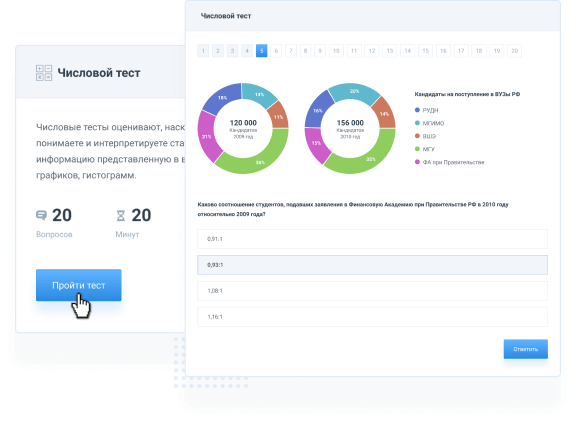576x423 pixels.
Task: Select answer option 0,91:1
Action: click(372, 239)
